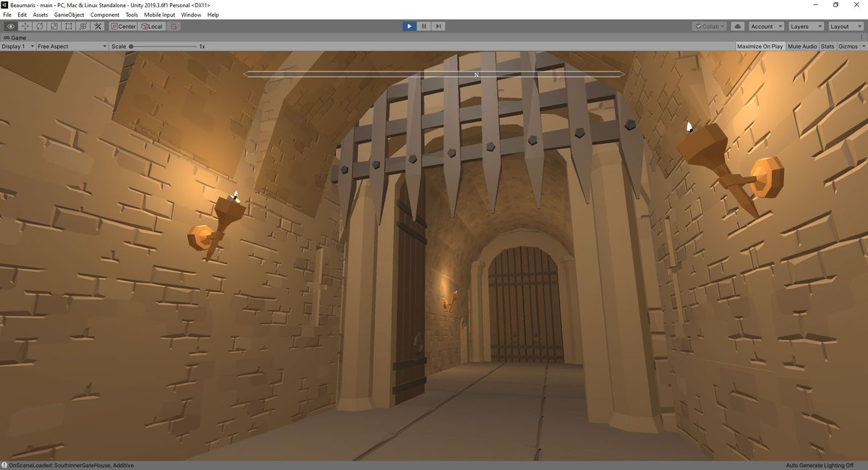Open the Component menu
The height and width of the screenshot is (470, 868).
coord(105,14)
